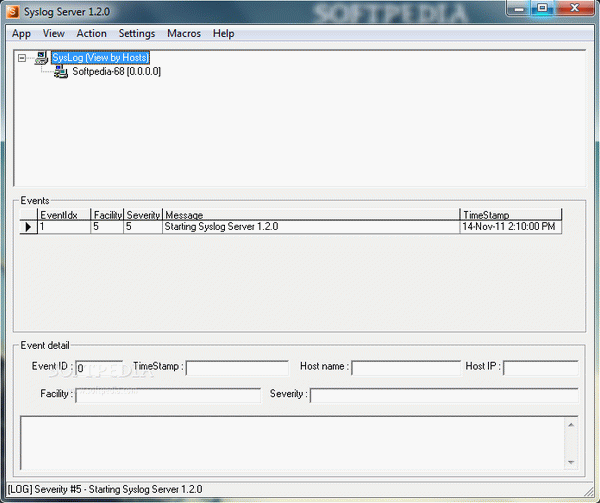
Task: Click the event detail Severity field
Action: (x=444, y=395)
